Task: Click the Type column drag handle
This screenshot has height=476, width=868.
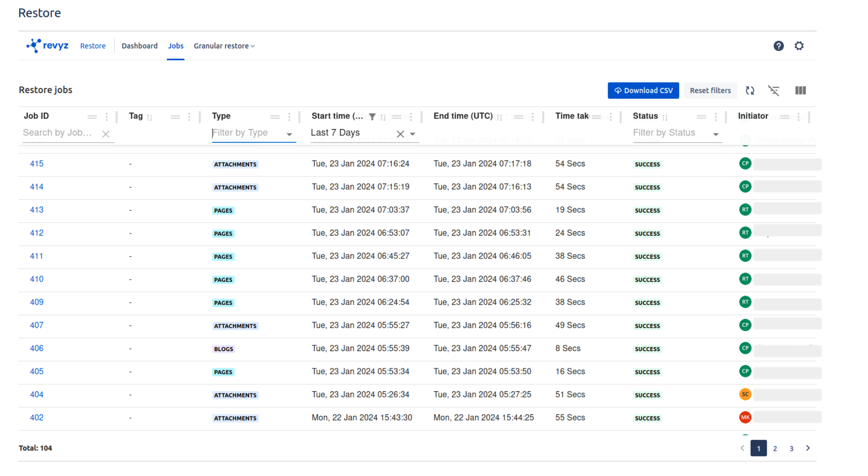Action: [x=275, y=117]
